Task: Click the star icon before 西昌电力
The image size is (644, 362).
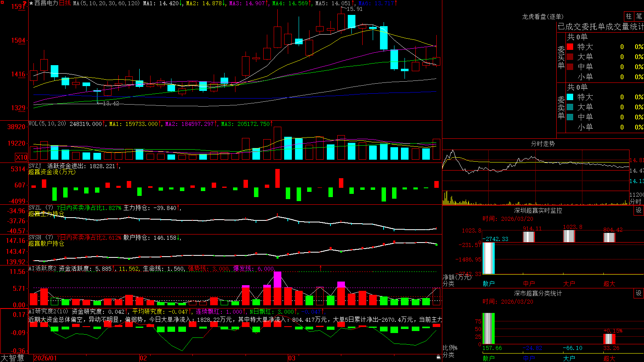Action: [31, 3]
